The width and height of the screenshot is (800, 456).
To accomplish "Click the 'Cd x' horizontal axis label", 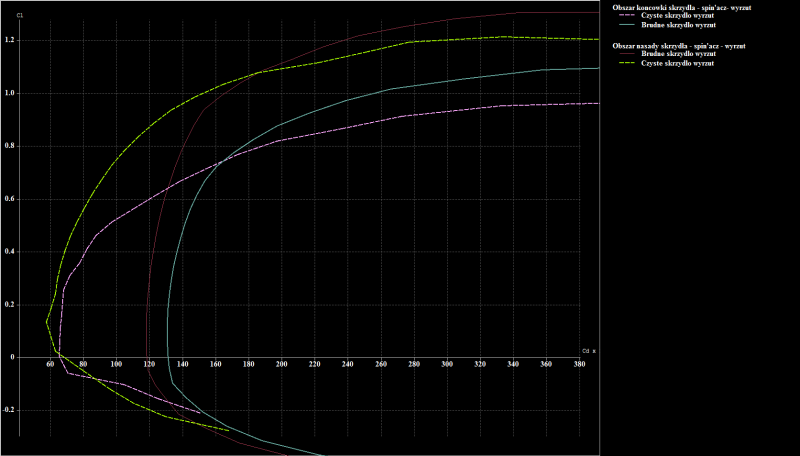I will click(589, 351).
